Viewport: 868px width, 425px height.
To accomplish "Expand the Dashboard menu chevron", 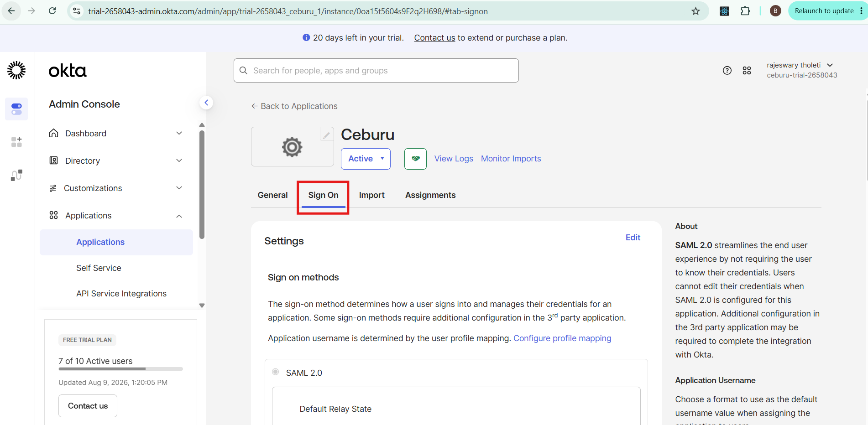I will pyautogui.click(x=179, y=133).
